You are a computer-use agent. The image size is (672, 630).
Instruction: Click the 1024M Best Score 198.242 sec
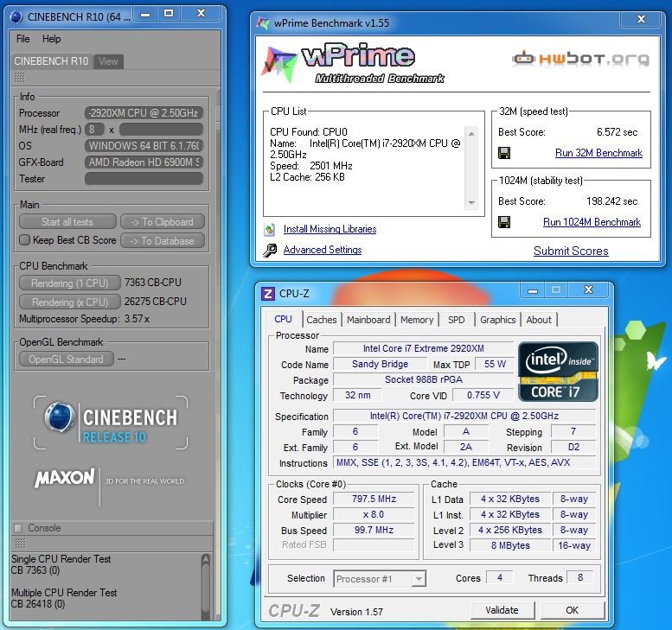click(611, 201)
